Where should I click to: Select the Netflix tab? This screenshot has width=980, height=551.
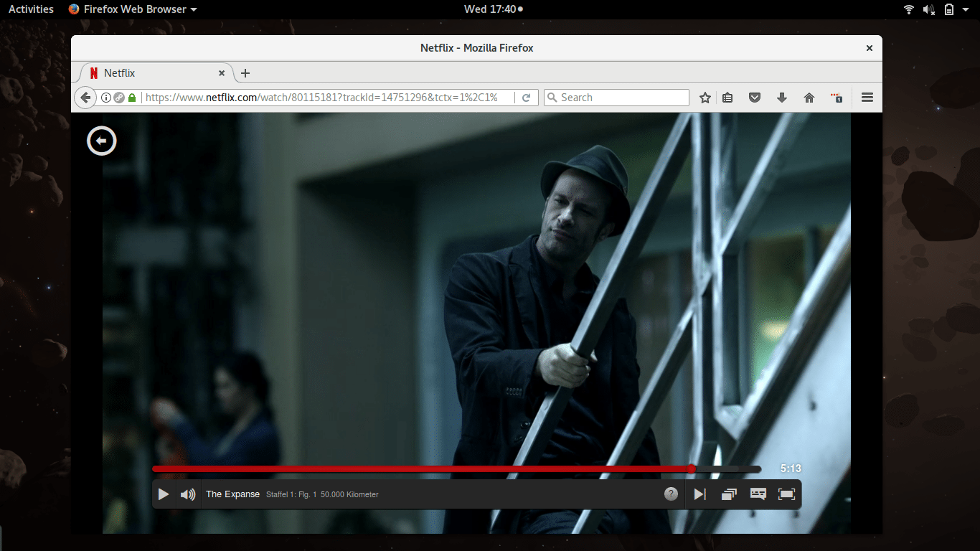(x=154, y=73)
